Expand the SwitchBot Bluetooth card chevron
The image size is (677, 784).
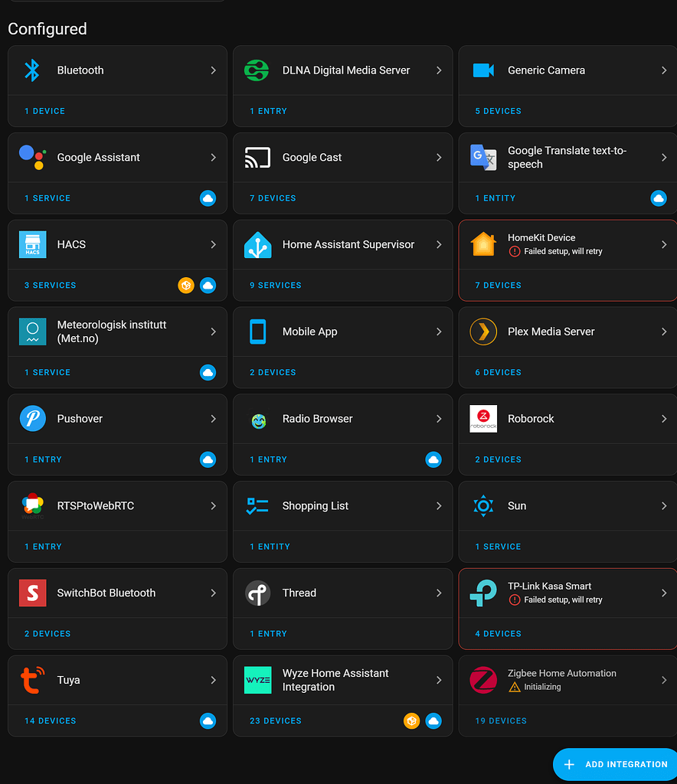click(x=213, y=593)
